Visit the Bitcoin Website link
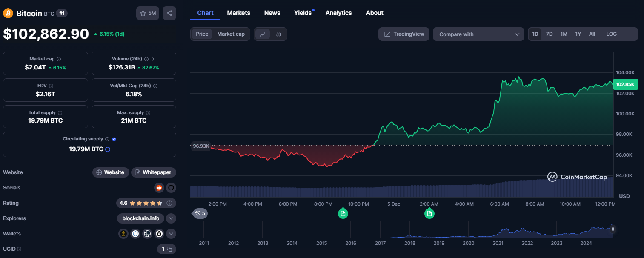The image size is (644, 258). pos(111,172)
